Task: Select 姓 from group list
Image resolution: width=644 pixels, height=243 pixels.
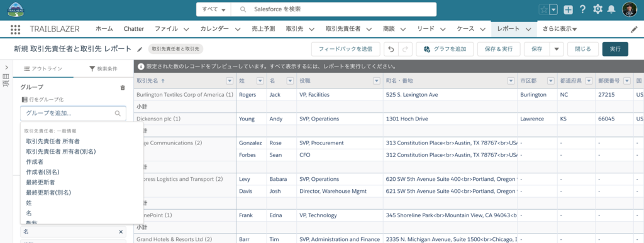Action: (x=29, y=203)
